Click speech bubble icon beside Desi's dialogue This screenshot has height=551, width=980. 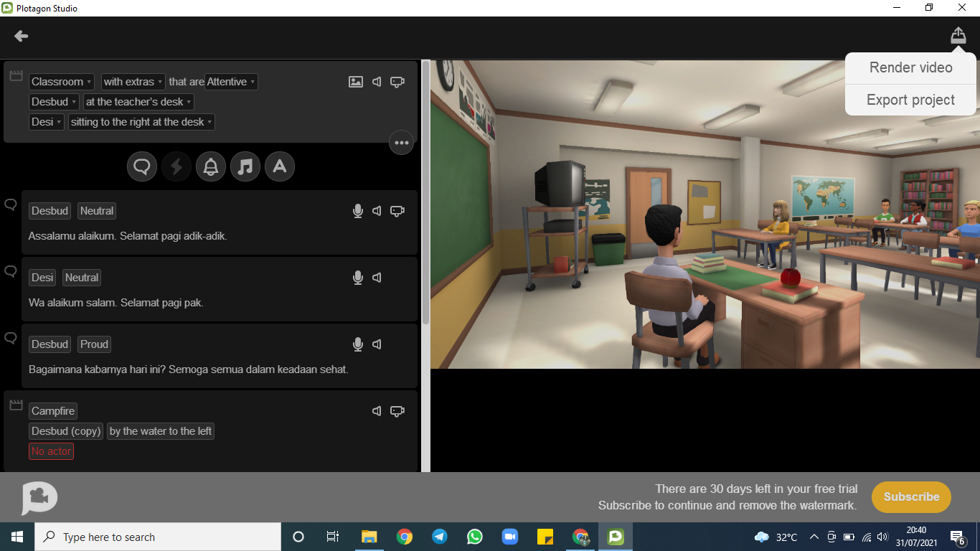coord(11,271)
